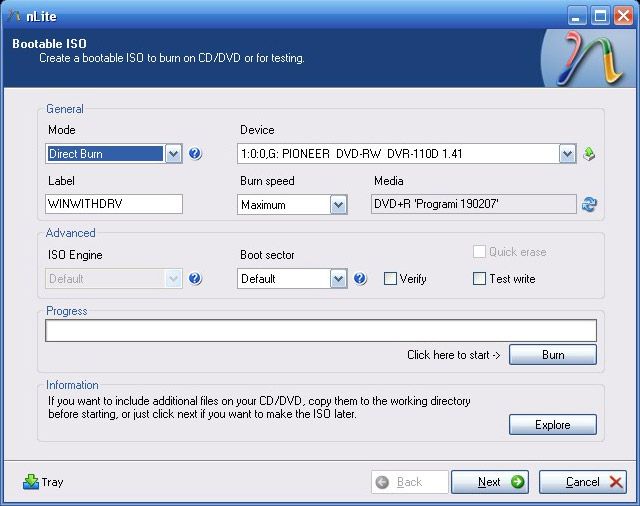Click the help icon beside Boot sector
The image size is (640, 506).
360,279
